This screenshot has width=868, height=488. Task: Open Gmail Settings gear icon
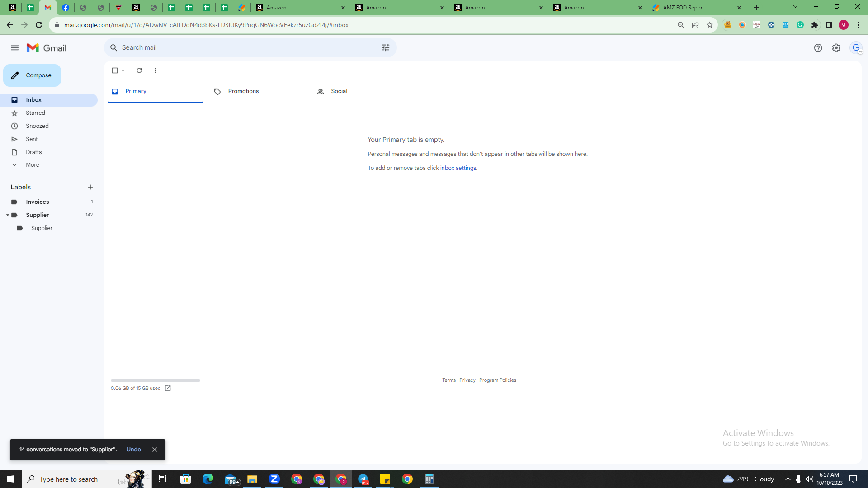pyautogui.click(x=836, y=48)
